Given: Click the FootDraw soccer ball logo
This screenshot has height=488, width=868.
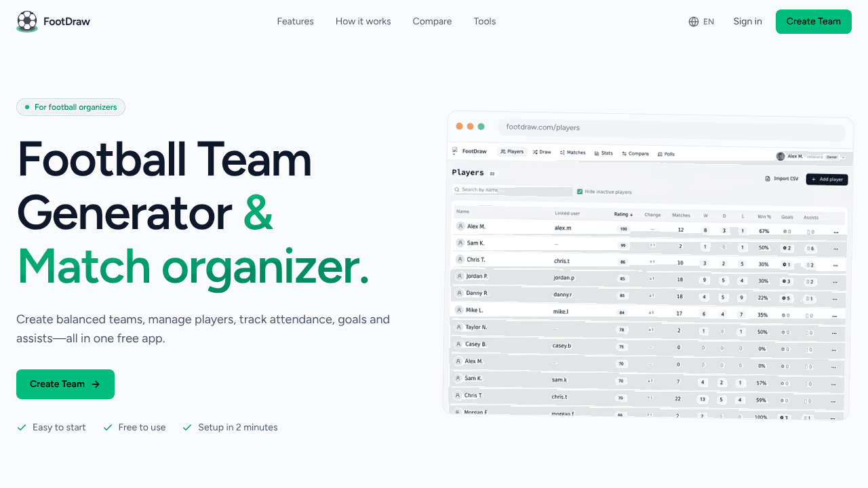Looking at the screenshot, I should coord(27,21).
